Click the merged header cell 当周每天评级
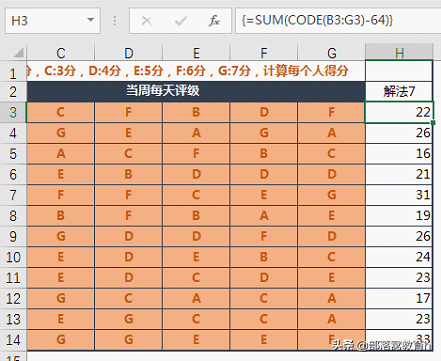The height and width of the screenshot is (361, 441). [196, 91]
